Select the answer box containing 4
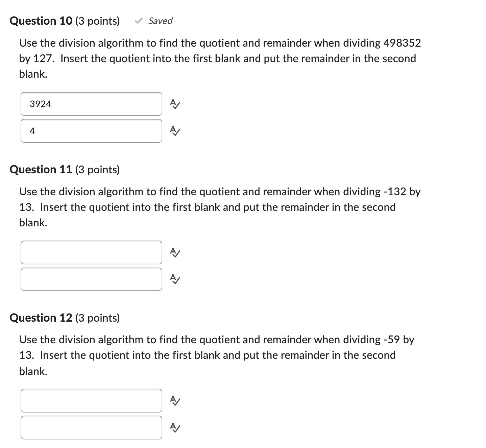Viewport: 486px width, 448px height. (91, 130)
